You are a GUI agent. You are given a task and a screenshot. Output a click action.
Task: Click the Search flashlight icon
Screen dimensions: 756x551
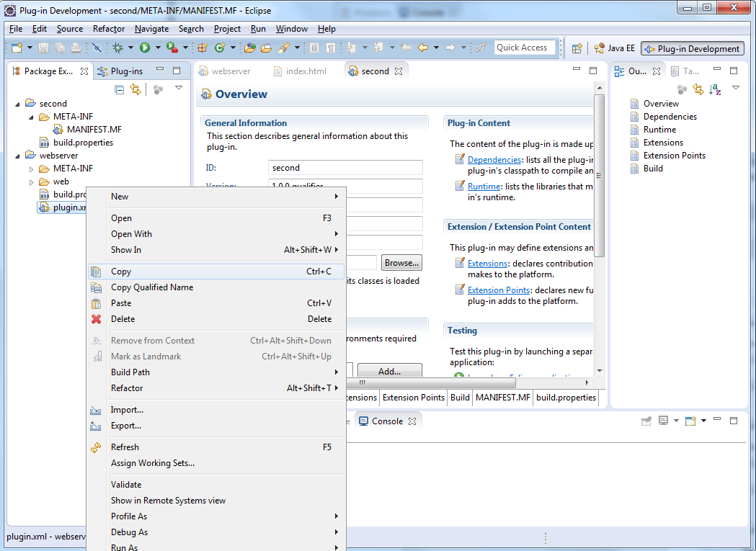click(x=284, y=48)
